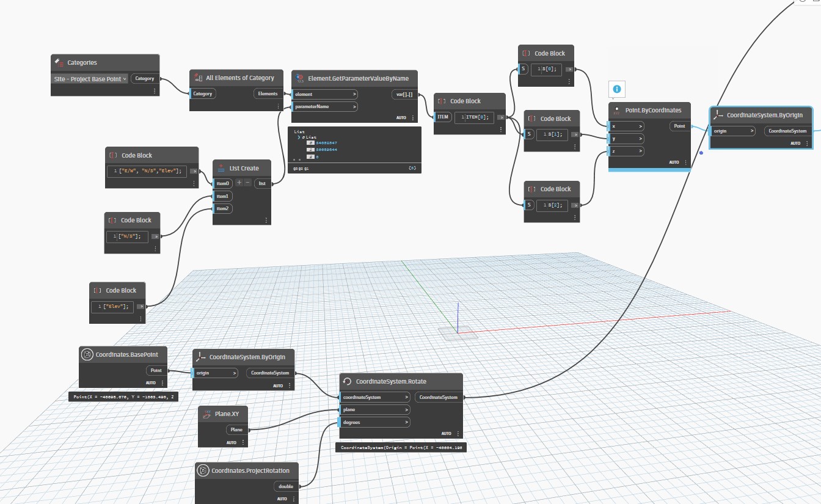Remove an item with List Create minus button
The height and width of the screenshot is (504, 821).
tap(247, 183)
